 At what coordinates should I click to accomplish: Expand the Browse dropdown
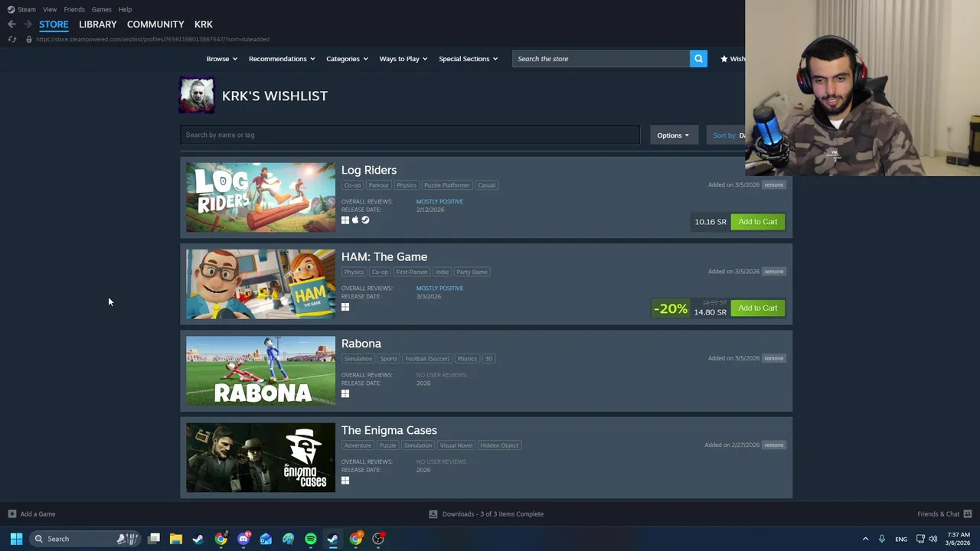coord(221,59)
